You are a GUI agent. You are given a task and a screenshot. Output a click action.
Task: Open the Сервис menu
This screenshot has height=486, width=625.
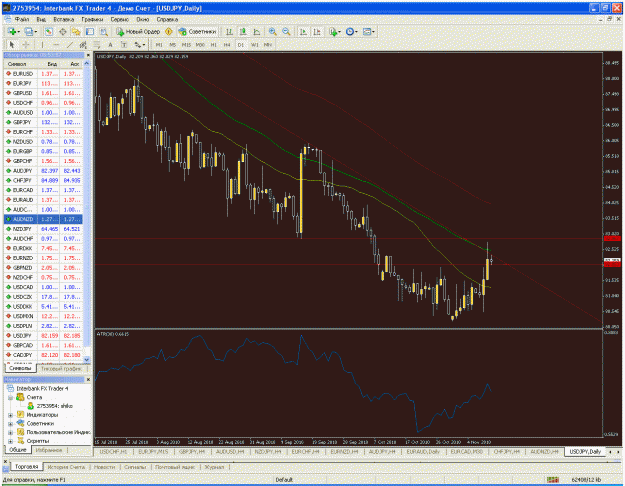(120, 19)
